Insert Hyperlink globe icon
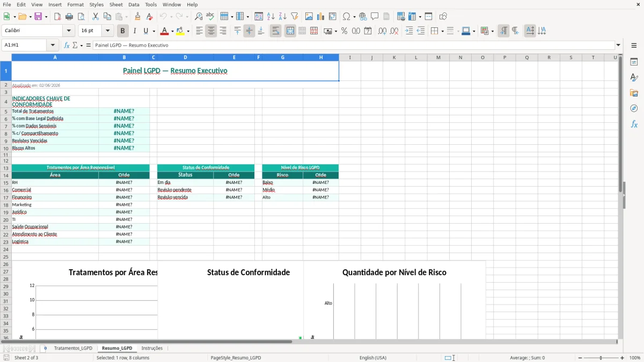This screenshot has height=362, width=644. pyautogui.click(x=363, y=17)
